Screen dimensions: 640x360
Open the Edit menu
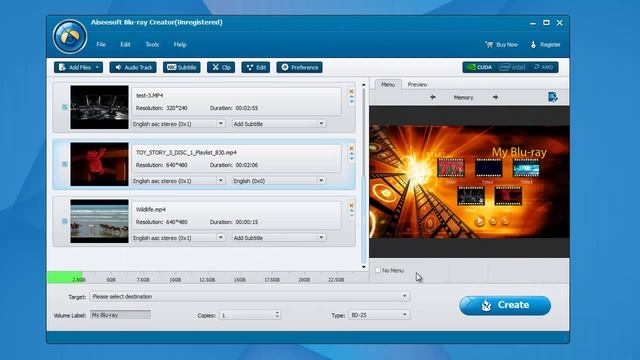click(x=125, y=44)
